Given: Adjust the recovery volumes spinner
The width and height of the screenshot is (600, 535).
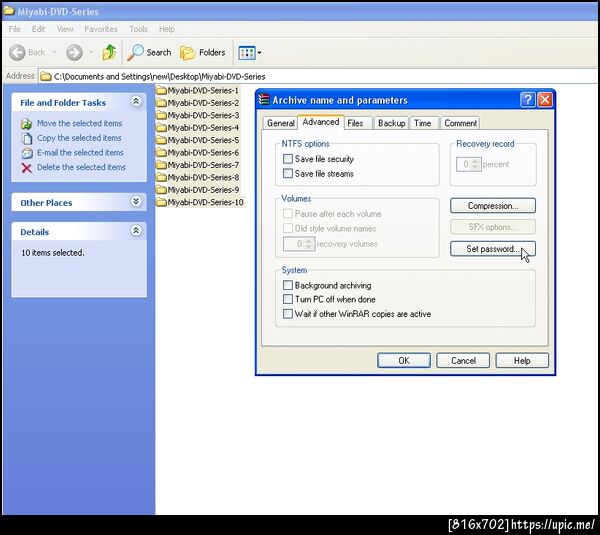Looking at the screenshot, I should 308,244.
